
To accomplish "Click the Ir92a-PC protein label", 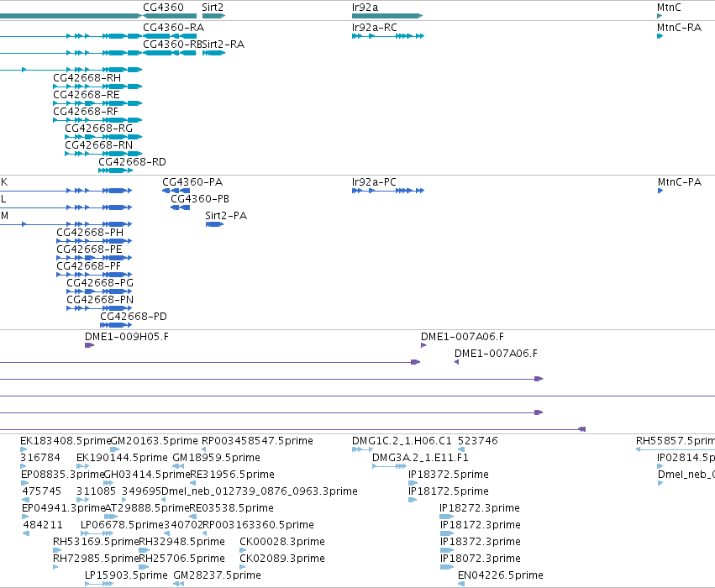I will [x=374, y=182].
